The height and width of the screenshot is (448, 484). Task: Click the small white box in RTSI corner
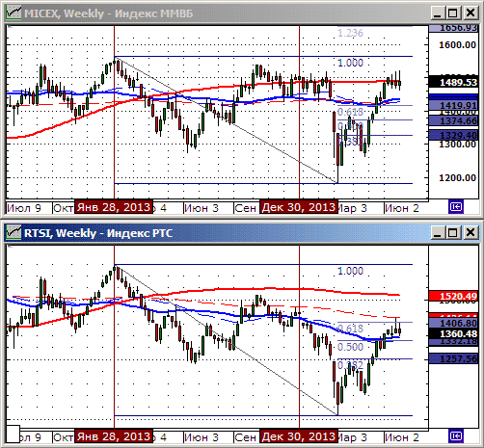[x=13, y=434]
